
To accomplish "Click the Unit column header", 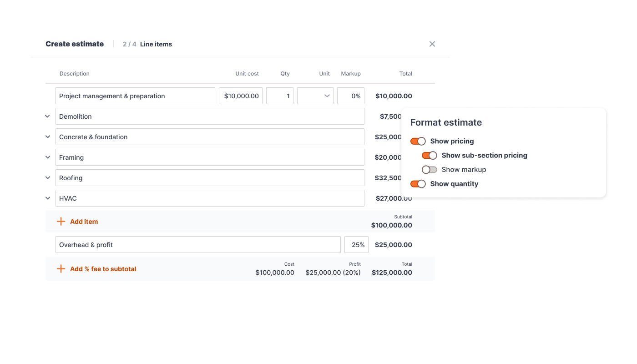I will pos(324,74).
